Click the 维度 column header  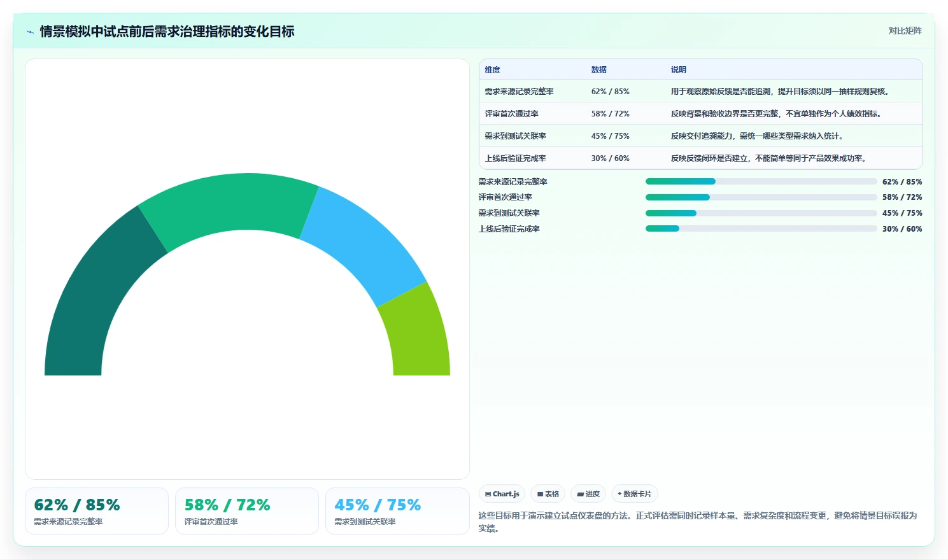click(492, 70)
